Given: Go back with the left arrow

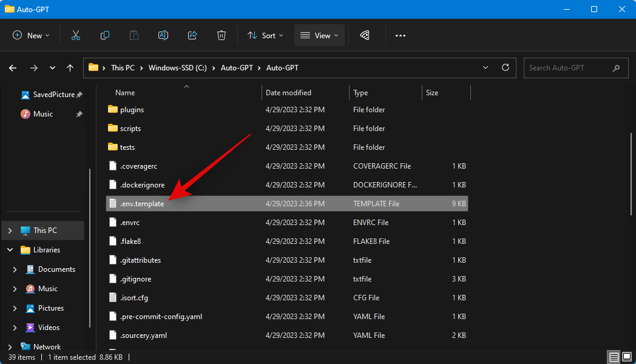Looking at the screenshot, I should pyautogui.click(x=13, y=68).
